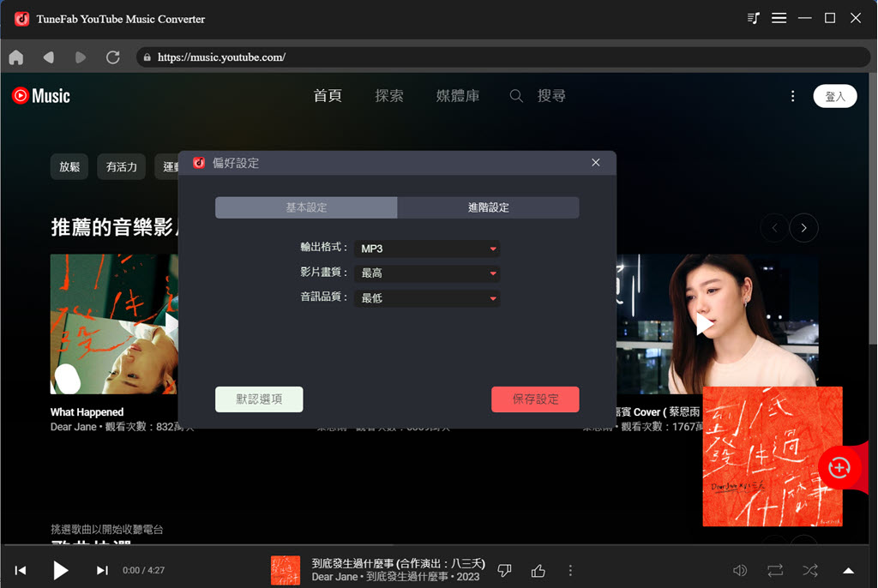Click the Dear Jane artist text in player bar
The height and width of the screenshot is (588, 878).
click(x=334, y=577)
